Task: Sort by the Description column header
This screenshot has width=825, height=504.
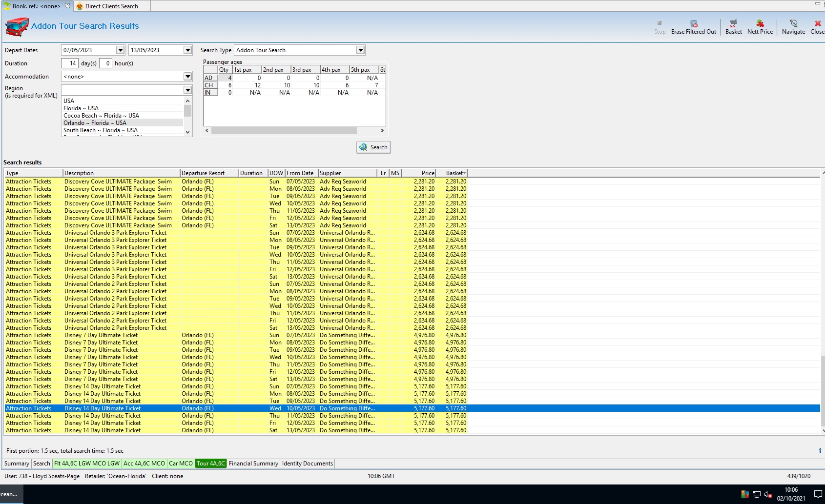Action: (x=121, y=173)
